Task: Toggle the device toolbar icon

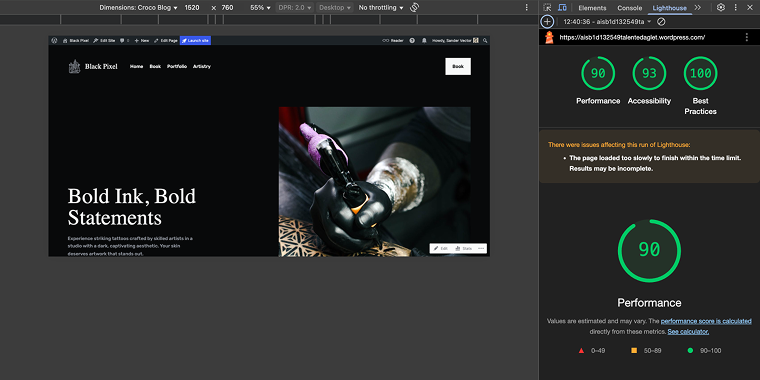Action: tap(562, 8)
